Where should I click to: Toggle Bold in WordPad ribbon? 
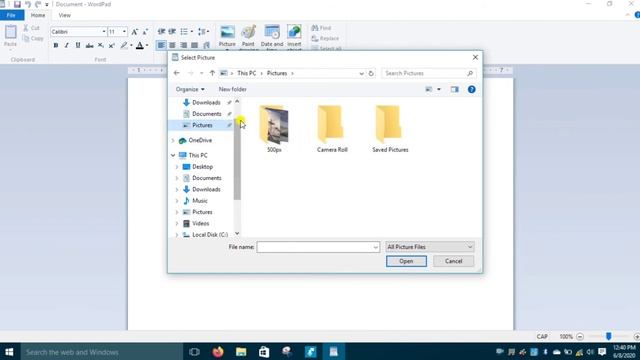[x=56, y=45]
